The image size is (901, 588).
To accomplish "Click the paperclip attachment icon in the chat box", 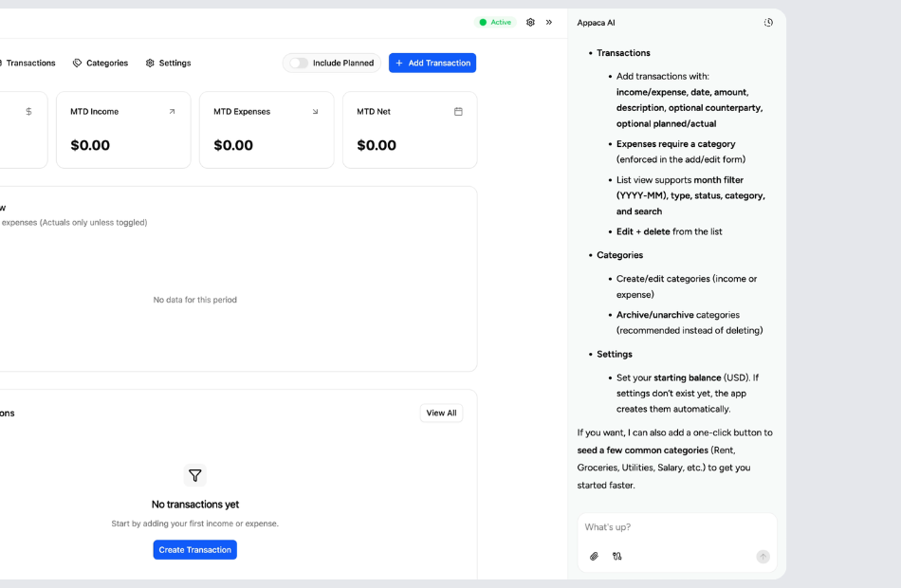I will pyautogui.click(x=595, y=557).
